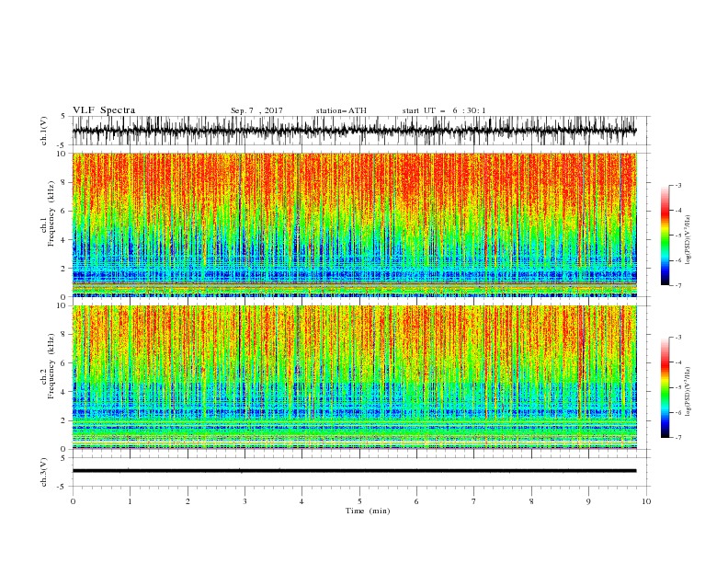
Task: Click tick label "10" on the Time axis
Action: tap(646, 501)
